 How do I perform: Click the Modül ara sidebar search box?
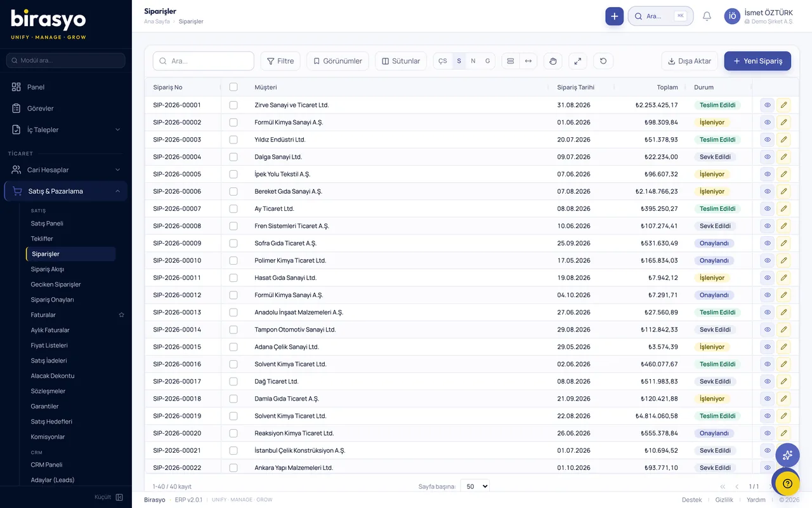tap(66, 60)
